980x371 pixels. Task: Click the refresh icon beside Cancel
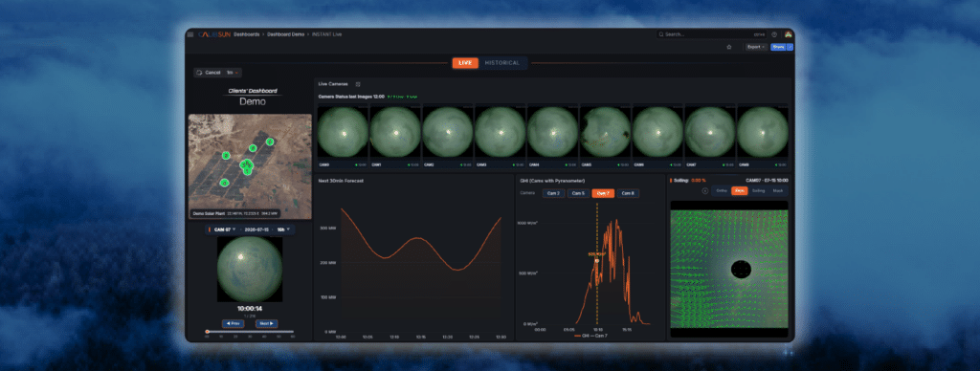tap(199, 73)
